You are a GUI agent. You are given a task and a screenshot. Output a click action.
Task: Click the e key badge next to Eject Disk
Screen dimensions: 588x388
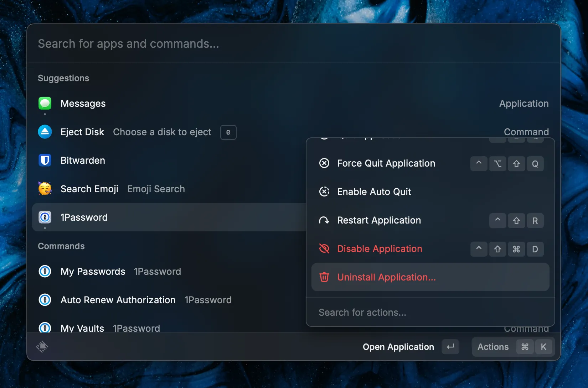[x=228, y=132]
